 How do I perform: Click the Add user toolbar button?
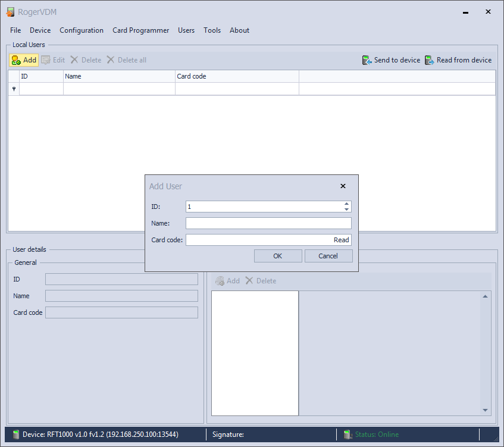pos(24,60)
